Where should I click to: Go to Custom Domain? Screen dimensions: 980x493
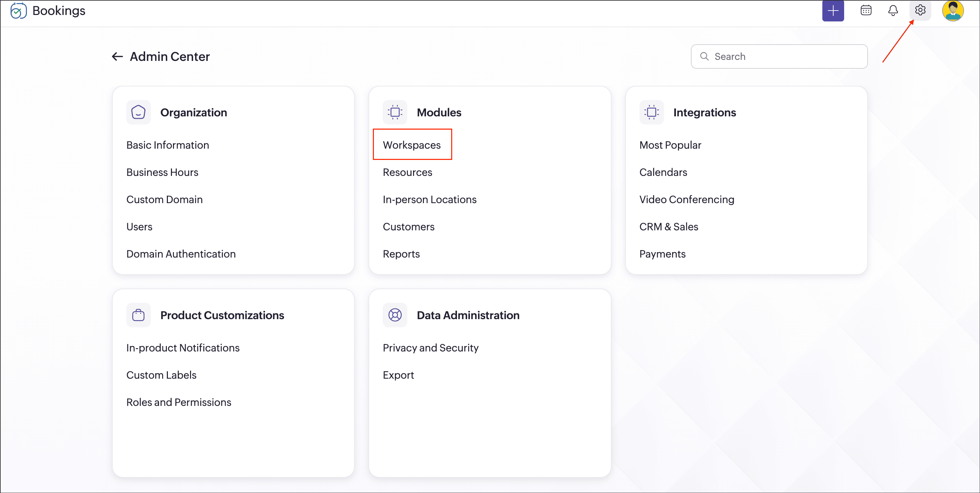click(x=164, y=200)
